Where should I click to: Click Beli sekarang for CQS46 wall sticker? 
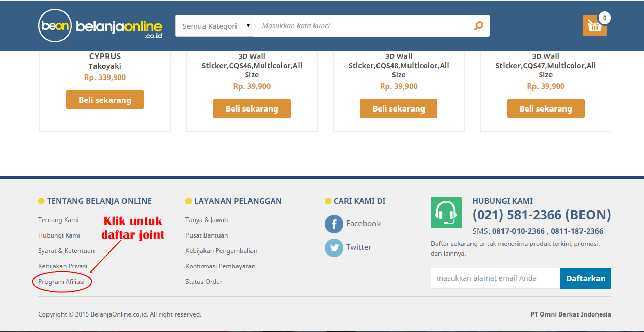pos(252,108)
